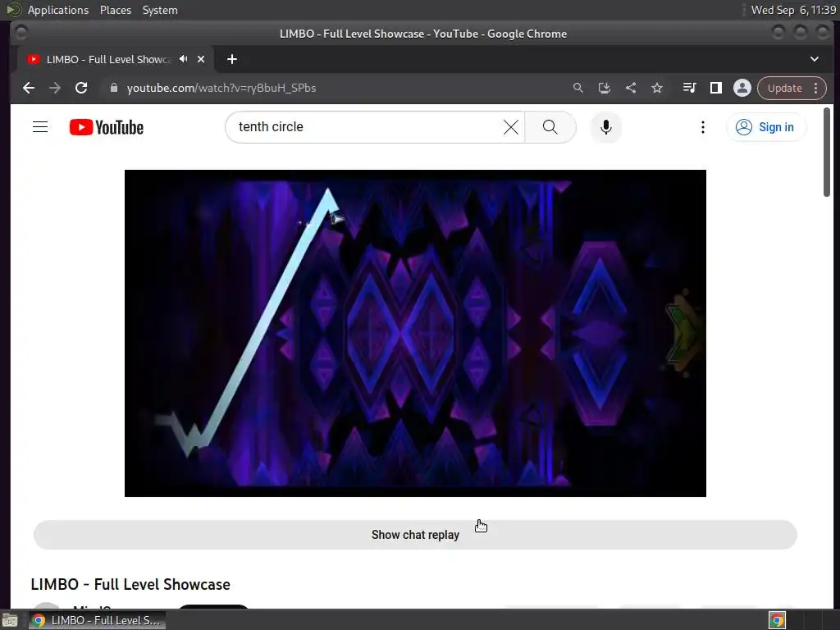Viewport: 840px width, 630px height.
Task: Toggle the Chrome side panel icon
Action: click(715, 88)
